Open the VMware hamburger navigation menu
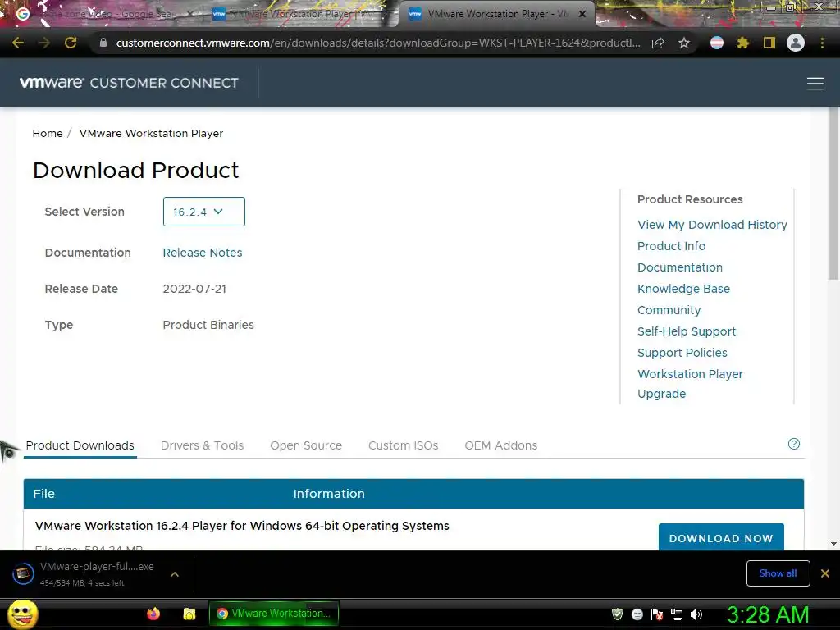The image size is (840, 630). [x=815, y=84]
